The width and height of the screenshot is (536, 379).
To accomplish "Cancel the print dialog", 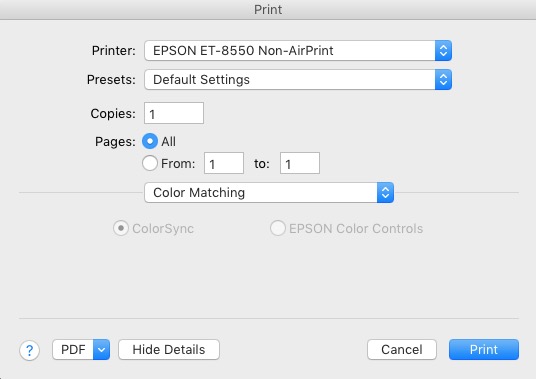I will [x=402, y=350].
